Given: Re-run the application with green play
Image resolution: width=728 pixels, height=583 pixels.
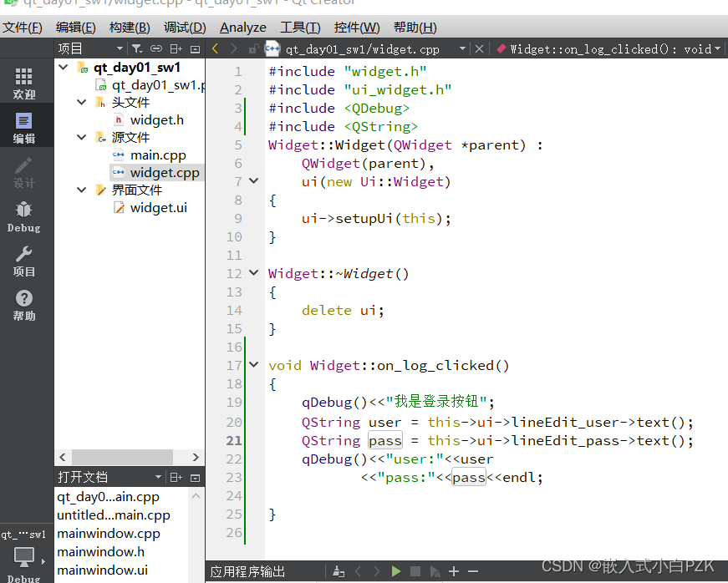Looking at the screenshot, I should [x=396, y=572].
